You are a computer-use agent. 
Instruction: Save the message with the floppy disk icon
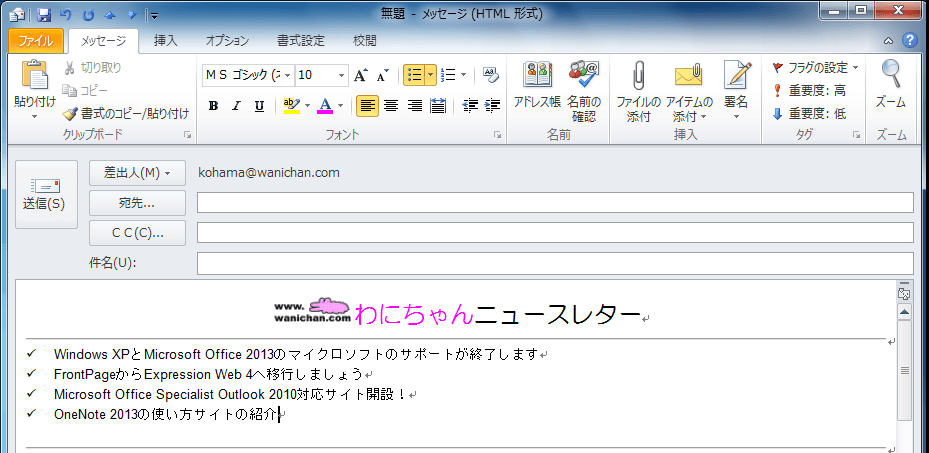click(43, 14)
